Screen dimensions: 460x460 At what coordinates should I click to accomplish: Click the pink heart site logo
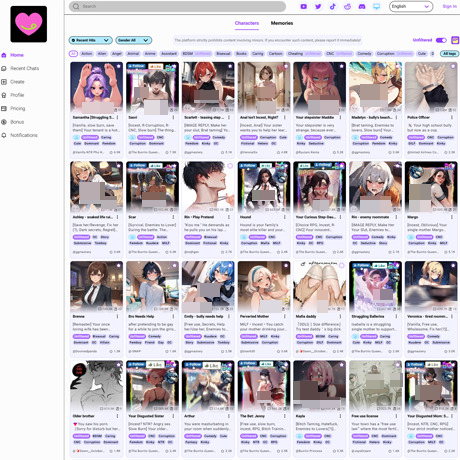tap(29, 24)
